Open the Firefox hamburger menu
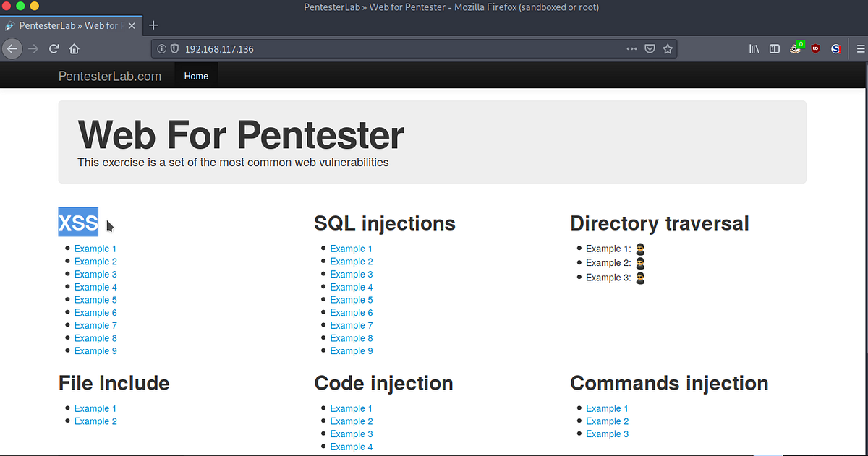 click(x=859, y=48)
